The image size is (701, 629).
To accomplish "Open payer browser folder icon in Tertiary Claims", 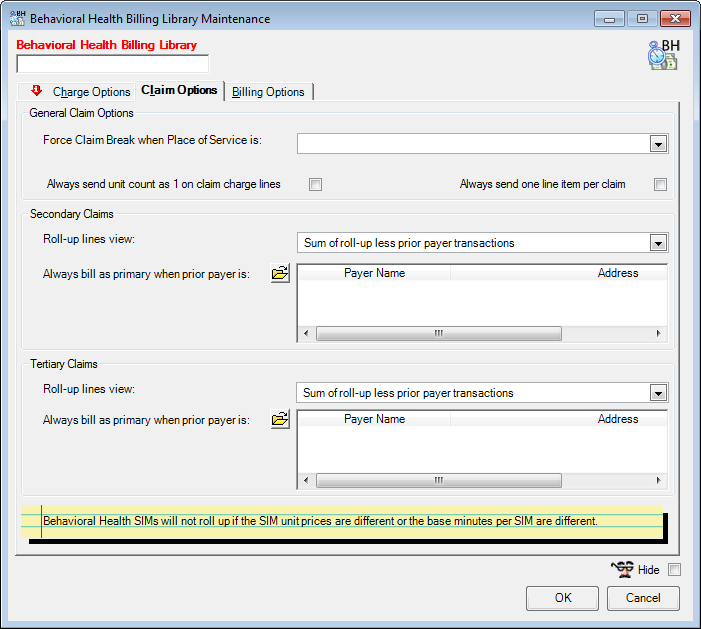I will point(280,419).
